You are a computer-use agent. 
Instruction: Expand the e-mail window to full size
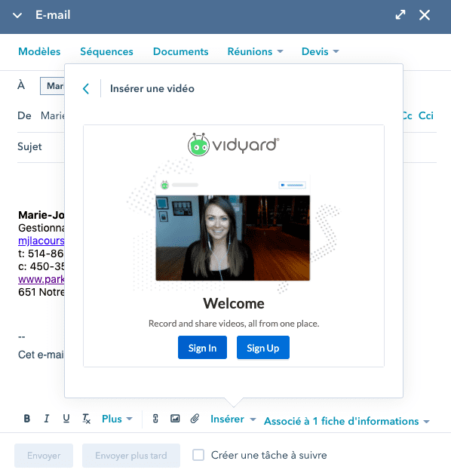tap(400, 14)
